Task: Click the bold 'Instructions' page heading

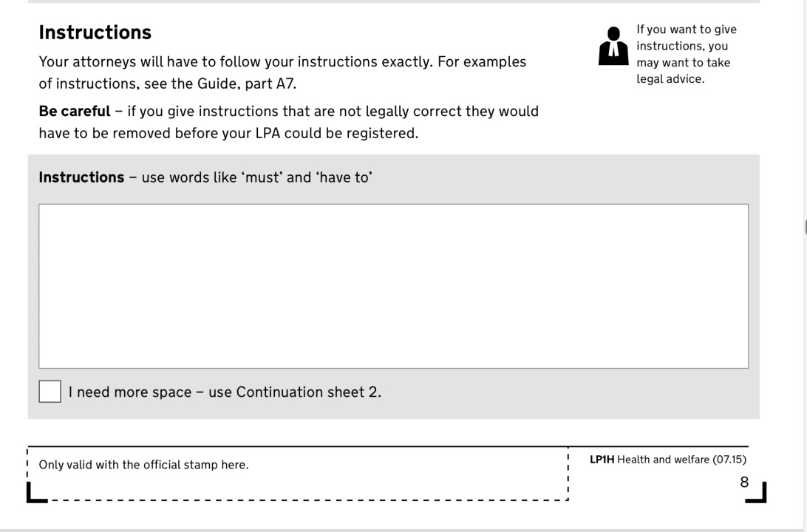Action: coord(95,33)
